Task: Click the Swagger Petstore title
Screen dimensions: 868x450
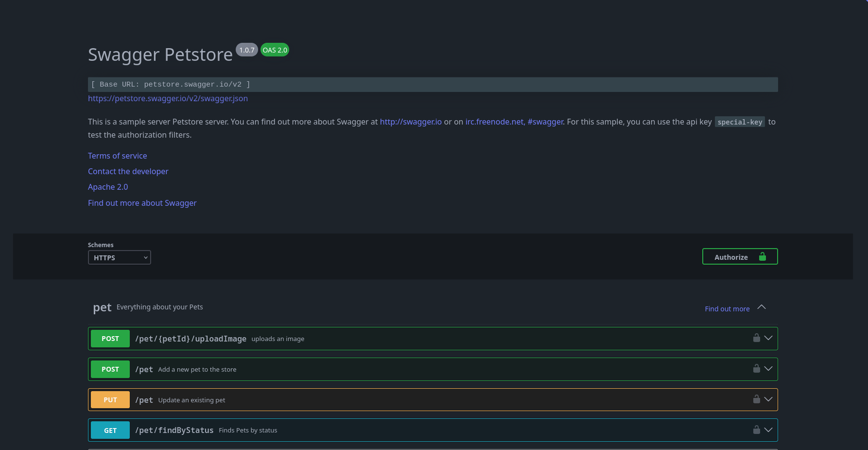Action: pyautogui.click(x=160, y=54)
